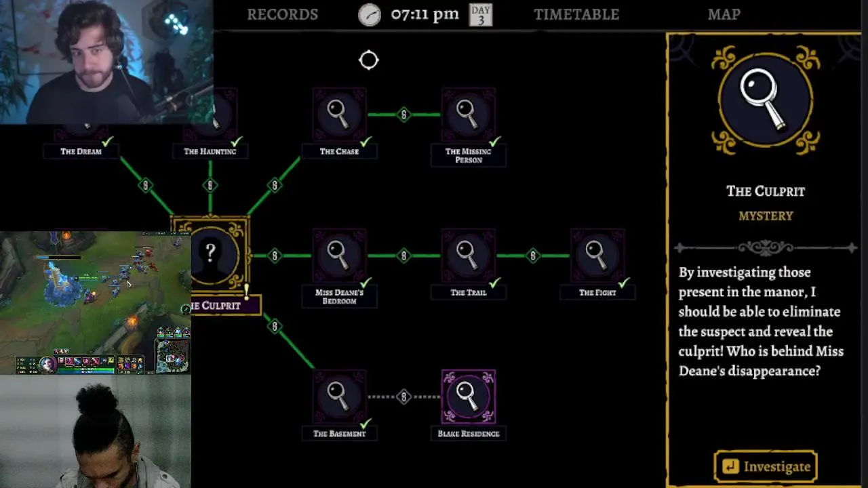This screenshot has width=868, height=488.
Task: Select The Trail magnifying glass node
Action: pos(468,256)
